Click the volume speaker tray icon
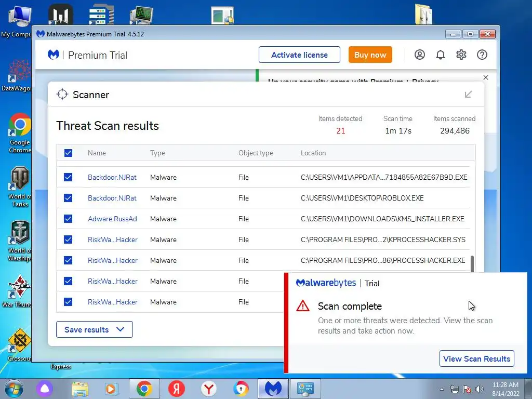The width and height of the screenshot is (532, 399). [480, 389]
